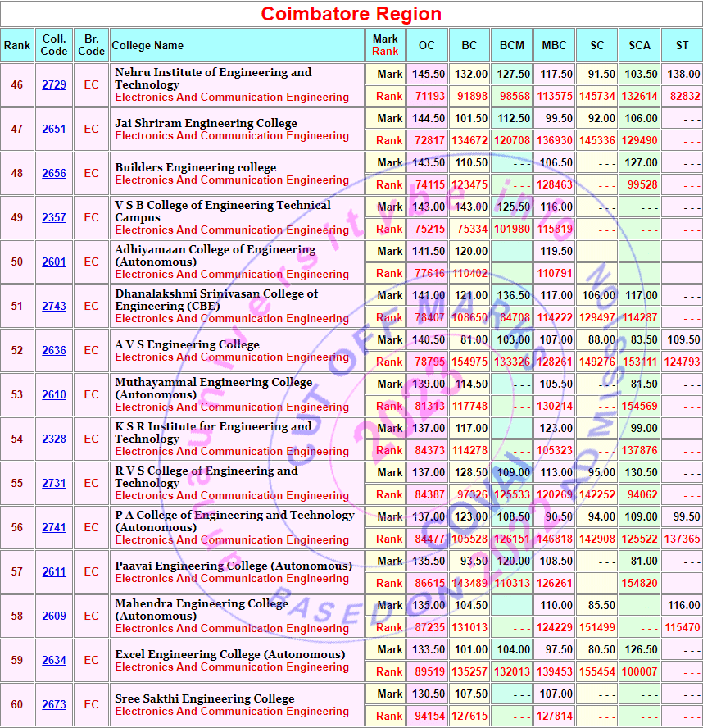Follow the 2357 college code link
703x728 pixels.
(54, 217)
